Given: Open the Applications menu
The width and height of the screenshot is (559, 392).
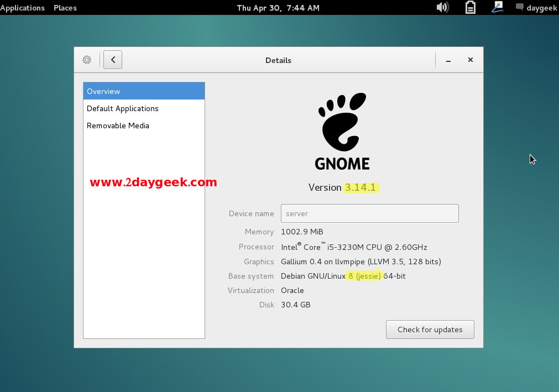Looking at the screenshot, I should [23, 8].
